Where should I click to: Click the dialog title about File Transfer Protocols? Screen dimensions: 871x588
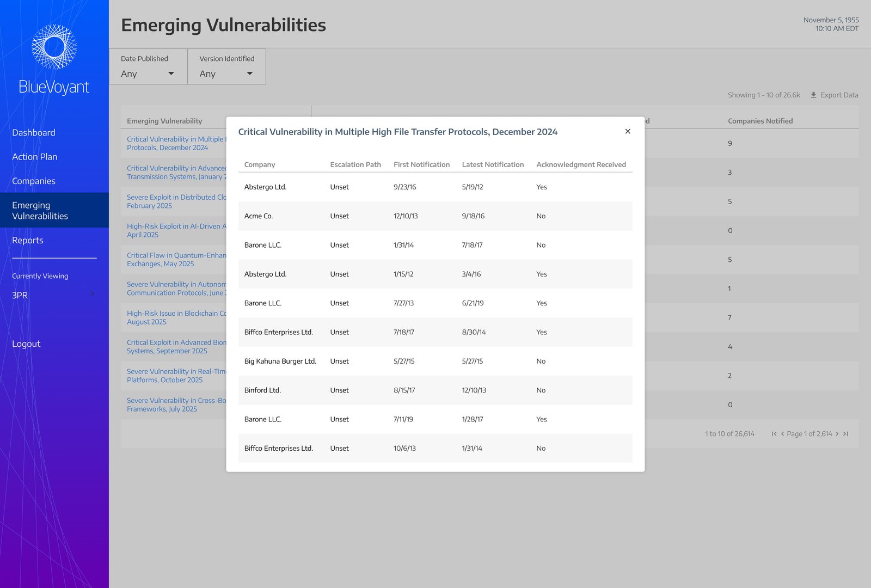coord(398,132)
